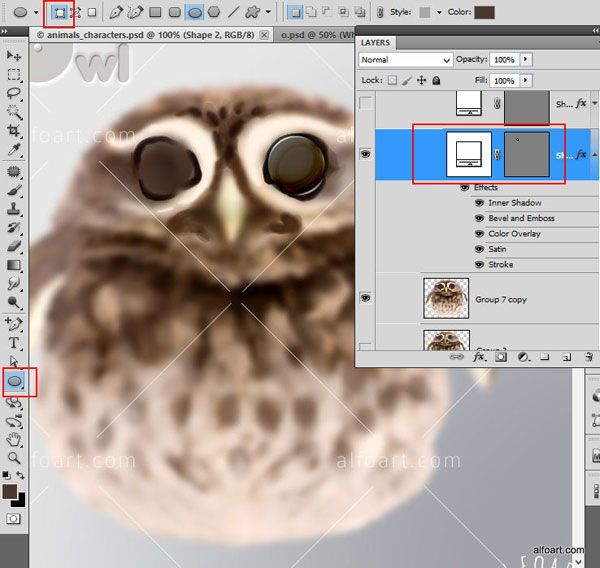Viewport: 600px width, 568px height.
Task: Select the Hand tool
Action: [x=14, y=439]
